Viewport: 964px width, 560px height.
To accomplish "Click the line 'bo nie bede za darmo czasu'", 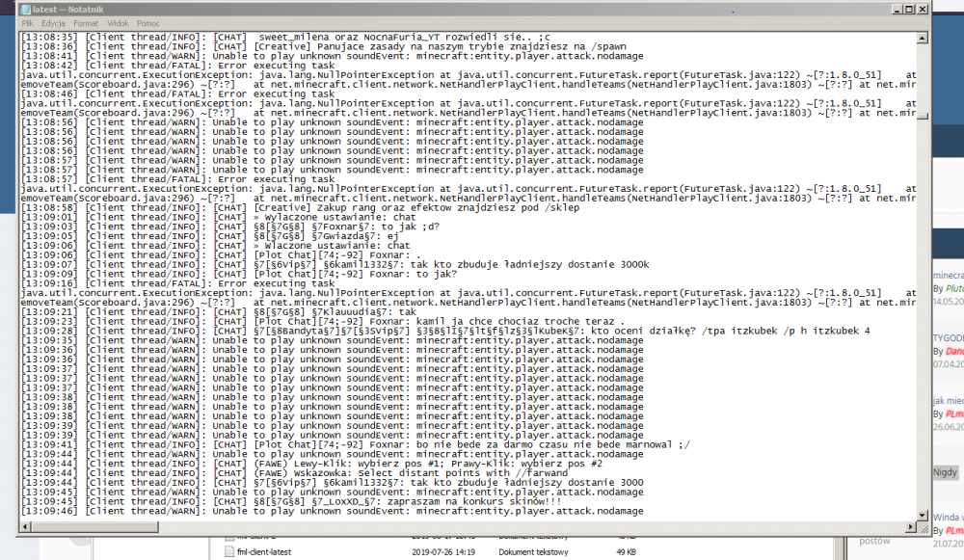I will point(356,444).
